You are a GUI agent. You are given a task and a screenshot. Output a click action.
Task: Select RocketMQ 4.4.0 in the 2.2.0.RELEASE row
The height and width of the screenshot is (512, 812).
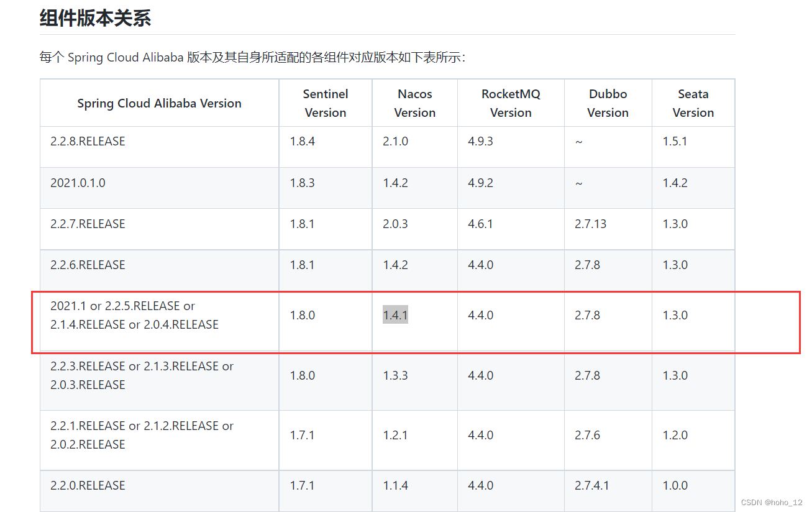point(511,491)
